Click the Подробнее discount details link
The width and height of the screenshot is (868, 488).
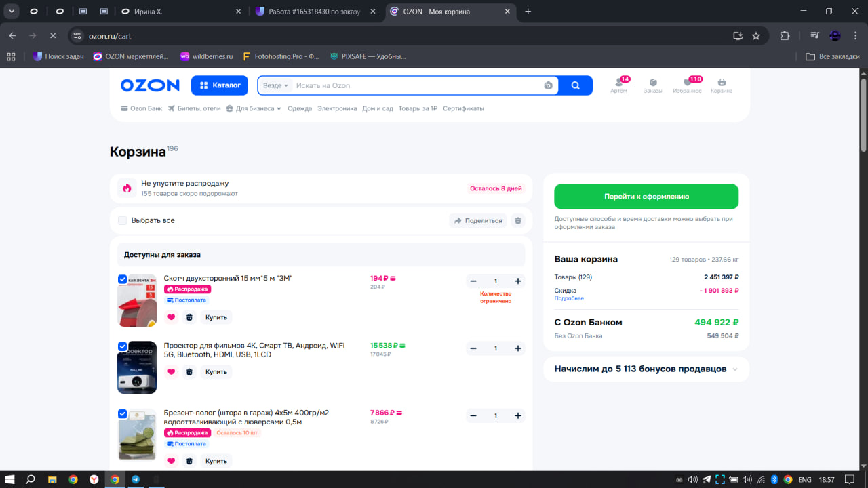point(568,298)
